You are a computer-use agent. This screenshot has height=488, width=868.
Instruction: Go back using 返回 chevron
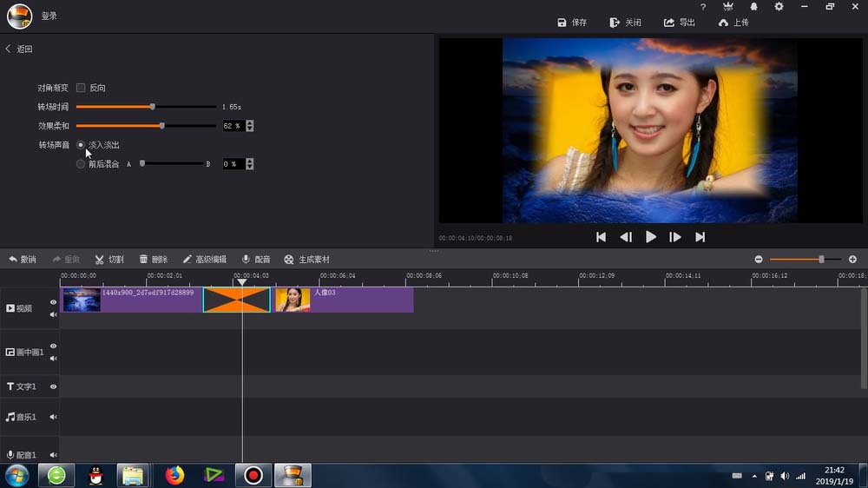(x=9, y=49)
